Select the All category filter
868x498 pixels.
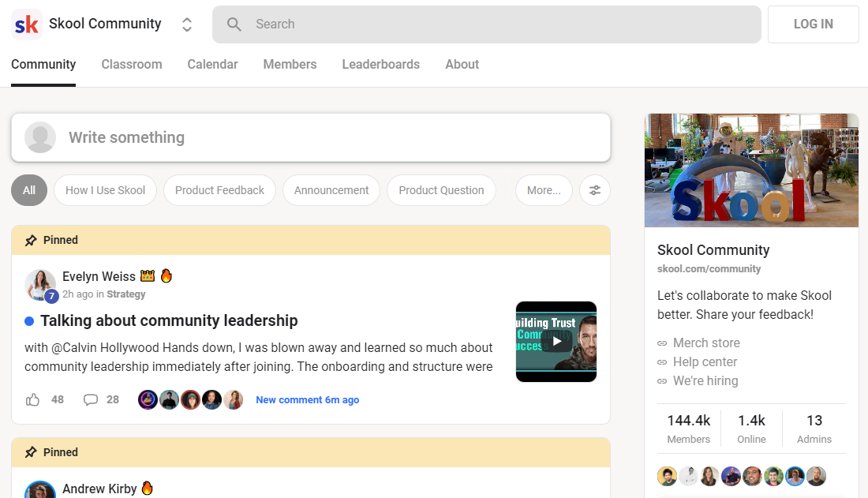coord(29,190)
